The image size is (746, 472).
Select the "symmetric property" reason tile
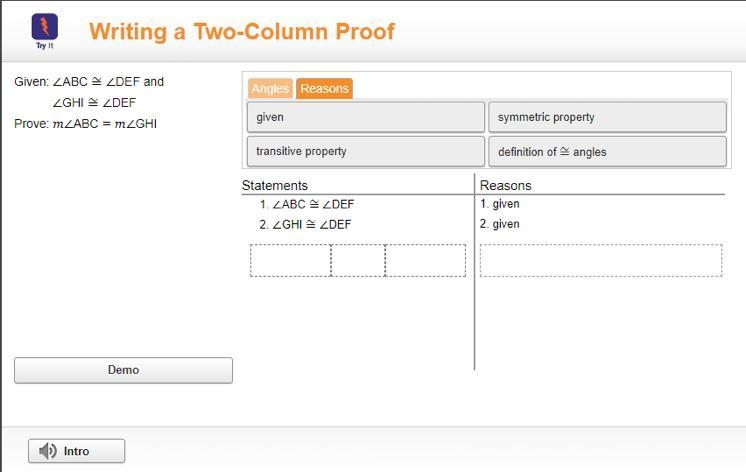[x=608, y=117]
